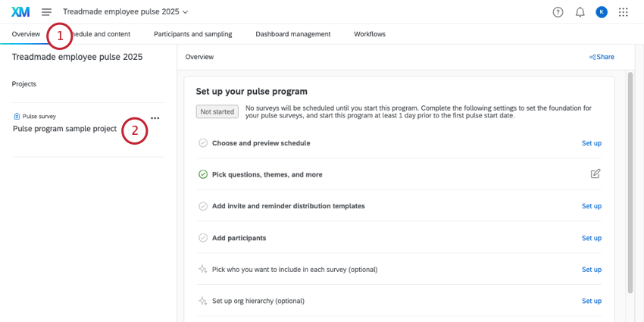Click the edit pencil for Pick questions

(596, 174)
